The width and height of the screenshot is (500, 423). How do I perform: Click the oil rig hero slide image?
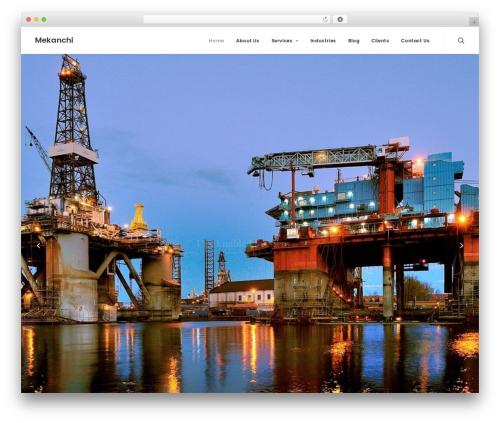tap(250, 223)
